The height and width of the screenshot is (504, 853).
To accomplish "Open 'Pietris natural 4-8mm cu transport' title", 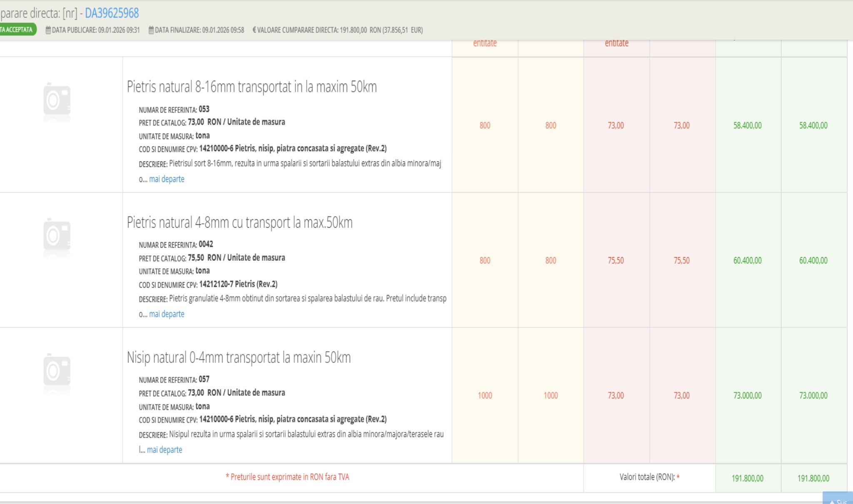I will [x=239, y=223].
